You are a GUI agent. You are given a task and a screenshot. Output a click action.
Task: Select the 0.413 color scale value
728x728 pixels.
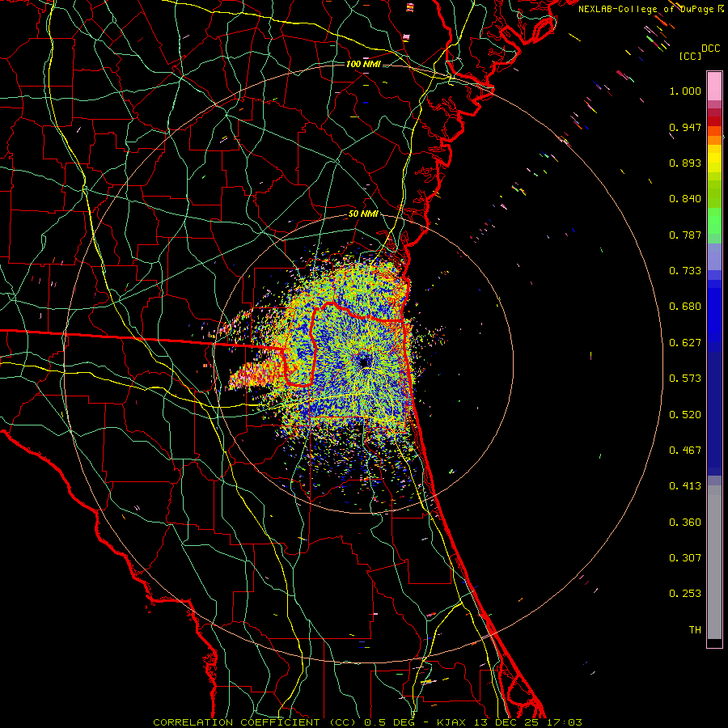pyautogui.click(x=685, y=486)
